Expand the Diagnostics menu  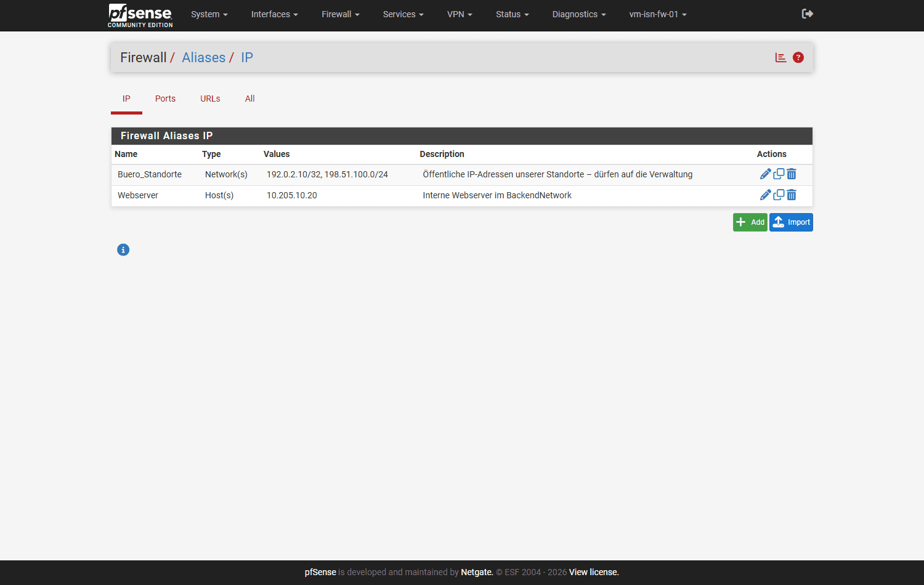[x=579, y=14]
